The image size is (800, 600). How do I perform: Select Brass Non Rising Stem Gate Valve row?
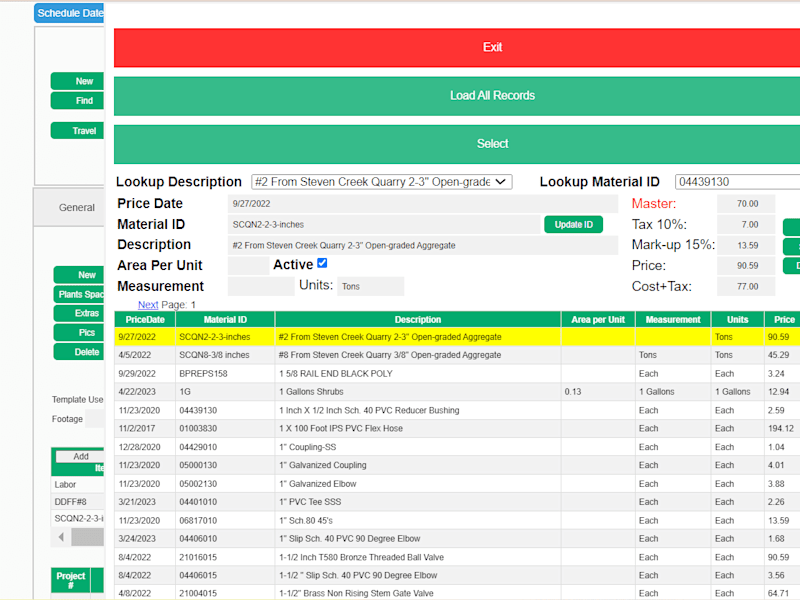[457, 593]
